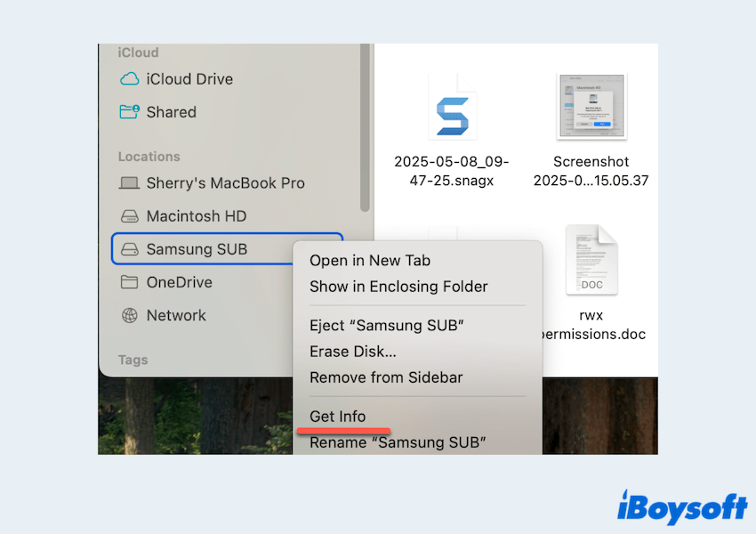Viewport: 756px width, 534px height.
Task: Select the .snagx Snagit file icon
Action: pyautogui.click(x=452, y=107)
